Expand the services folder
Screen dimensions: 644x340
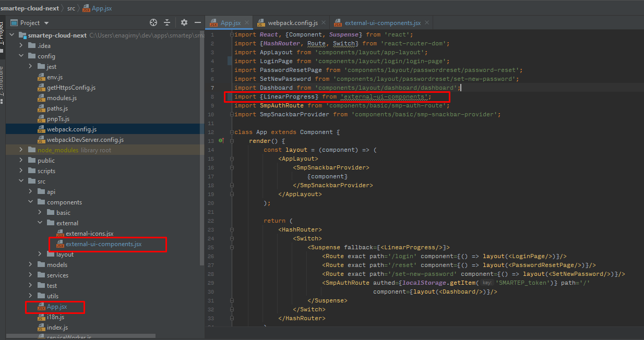point(31,275)
